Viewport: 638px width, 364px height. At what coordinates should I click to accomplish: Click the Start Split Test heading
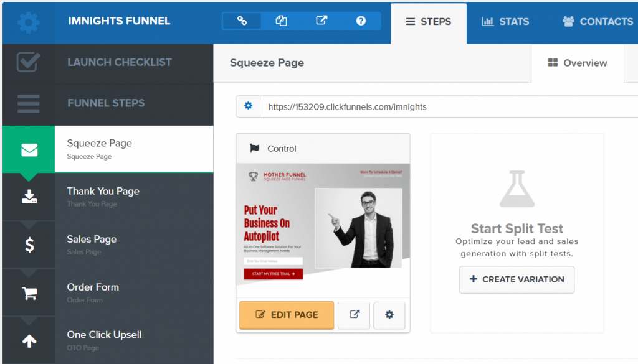tap(517, 229)
